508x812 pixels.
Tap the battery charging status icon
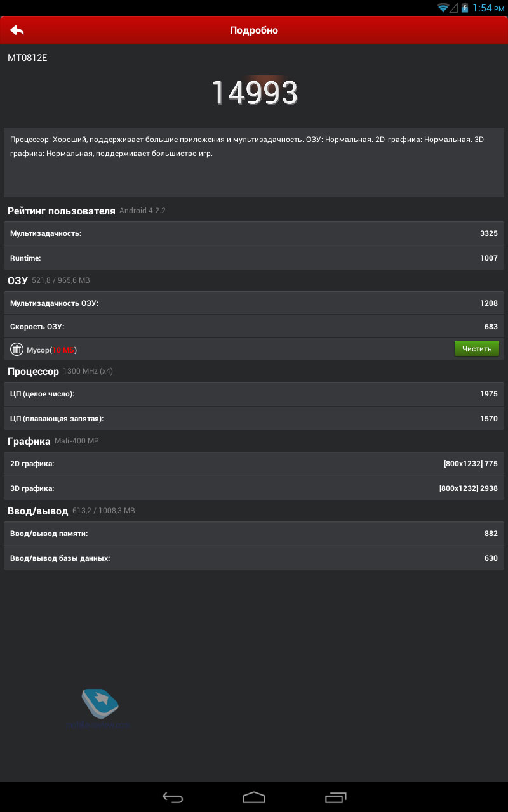click(465, 8)
